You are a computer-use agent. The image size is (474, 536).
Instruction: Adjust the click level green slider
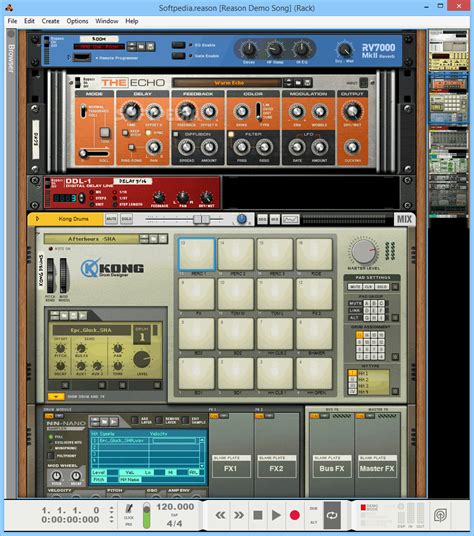[x=146, y=515]
